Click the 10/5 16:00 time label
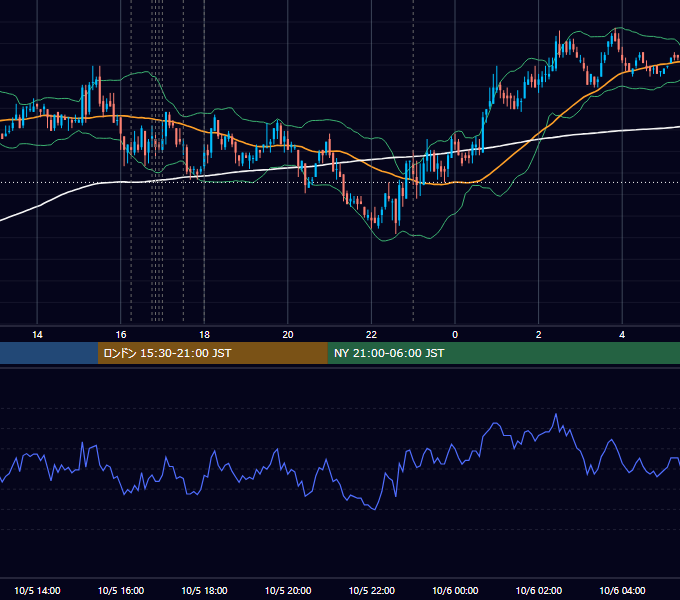This screenshot has width=680, height=600. (x=121, y=590)
